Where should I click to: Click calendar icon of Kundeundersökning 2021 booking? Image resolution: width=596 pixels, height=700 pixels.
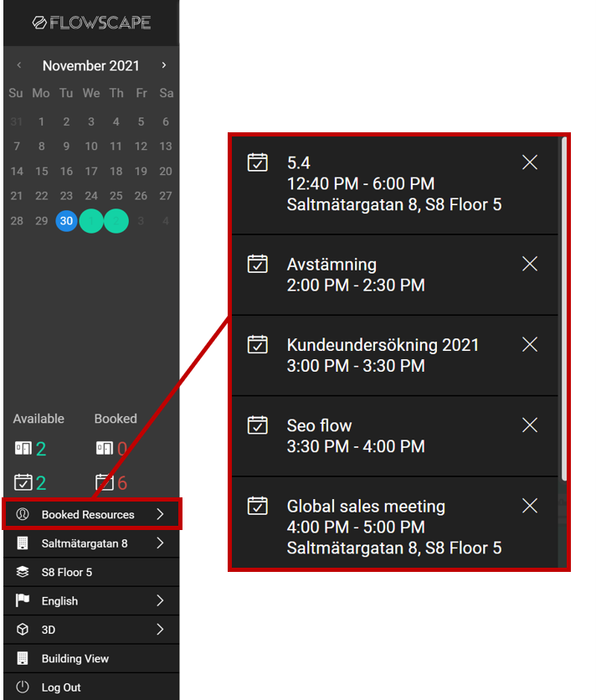tap(258, 344)
